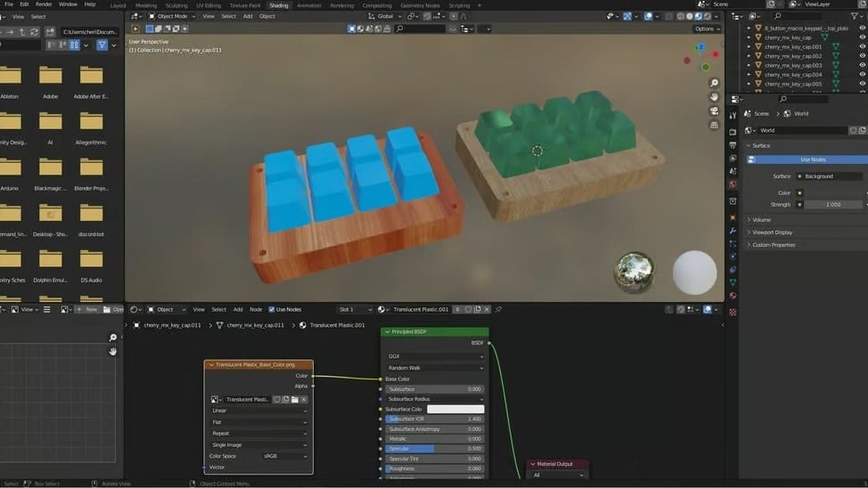The height and width of the screenshot is (488, 868).
Task: Open Random Walk subsurface method dropdown
Action: tap(435, 368)
